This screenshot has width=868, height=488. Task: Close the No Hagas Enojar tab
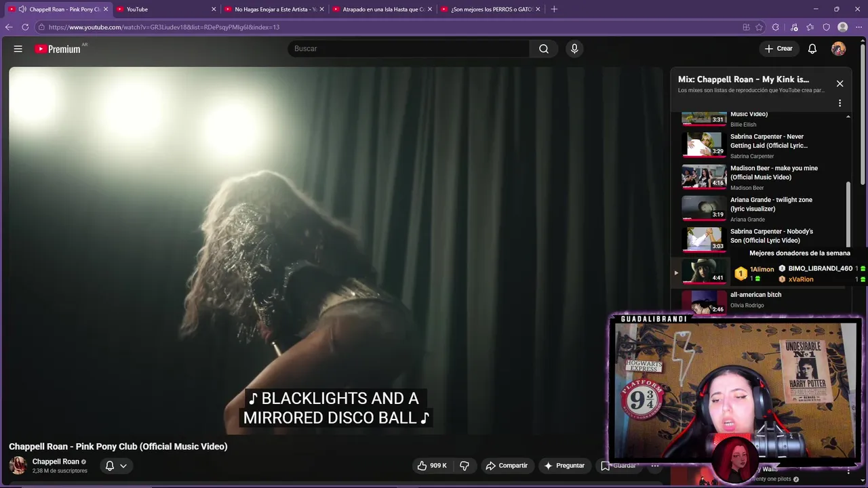[x=321, y=9]
